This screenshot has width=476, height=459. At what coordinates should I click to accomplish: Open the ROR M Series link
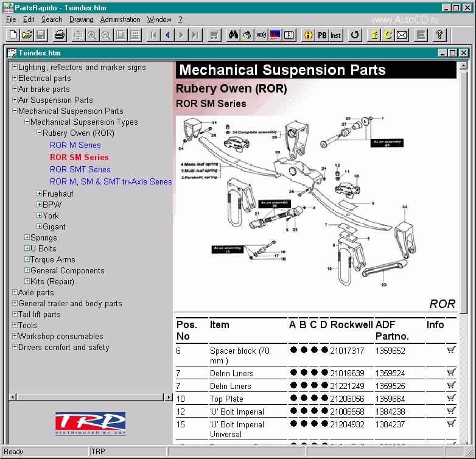[x=75, y=145]
